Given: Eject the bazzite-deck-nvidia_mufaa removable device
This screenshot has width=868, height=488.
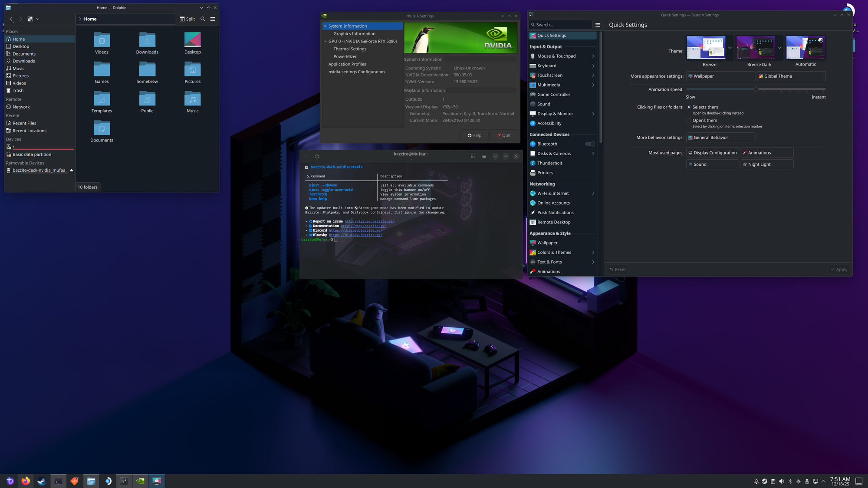Looking at the screenshot, I should coord(72,170).
